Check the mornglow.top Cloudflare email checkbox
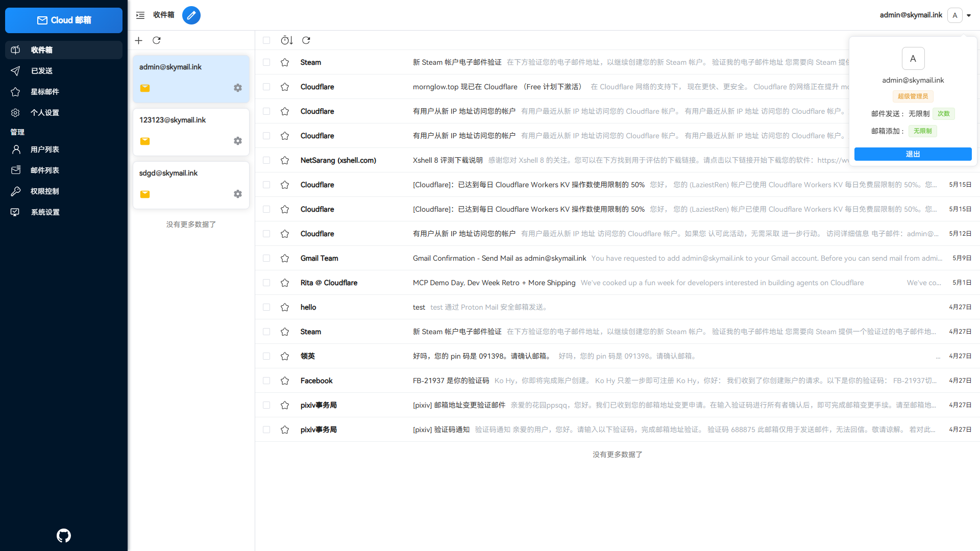Viewport: 980px width, 551px height. coord(266,87)
